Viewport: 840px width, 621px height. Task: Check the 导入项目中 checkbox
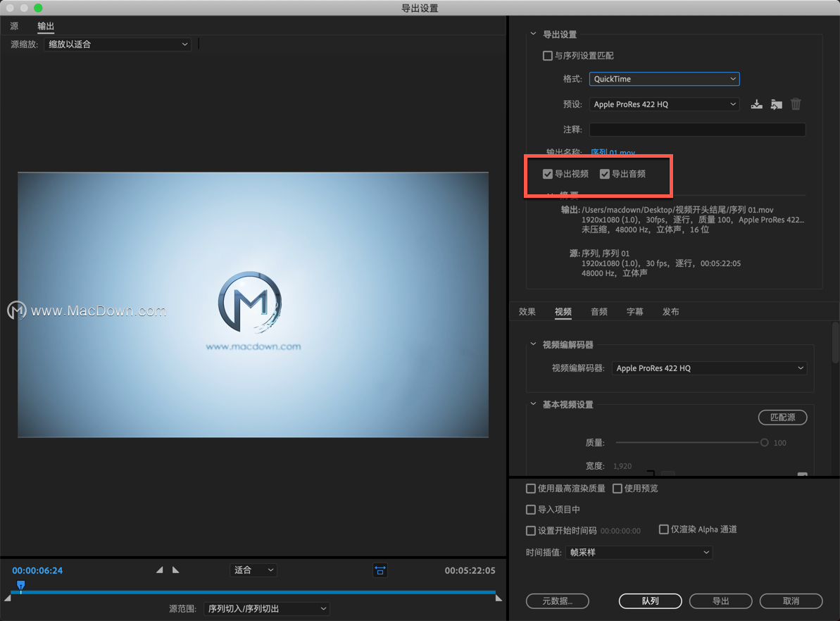pos(531,510)
